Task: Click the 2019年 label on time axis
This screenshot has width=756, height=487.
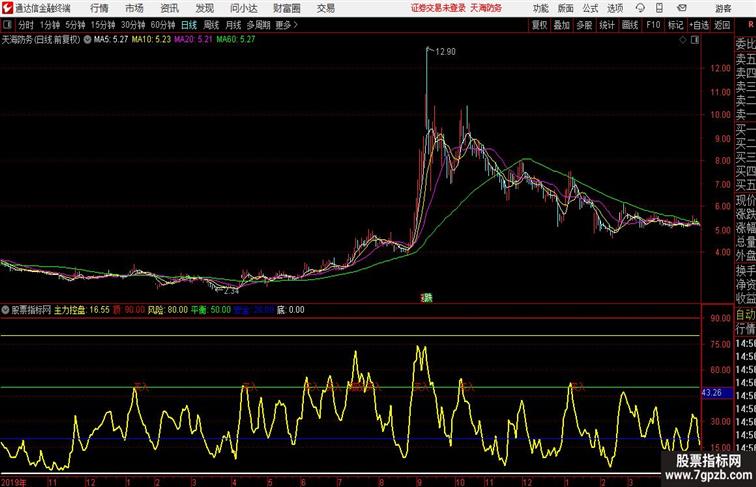Action: (x=14, y=483)
